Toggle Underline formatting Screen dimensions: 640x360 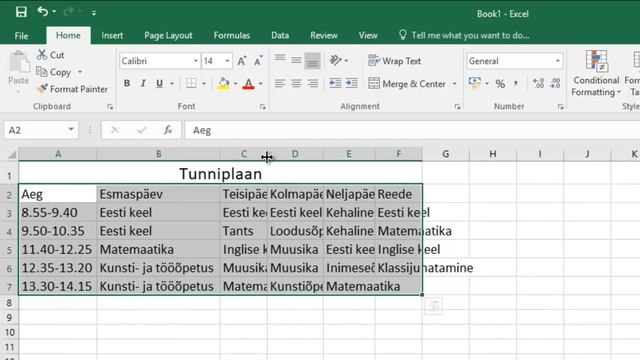159,83
